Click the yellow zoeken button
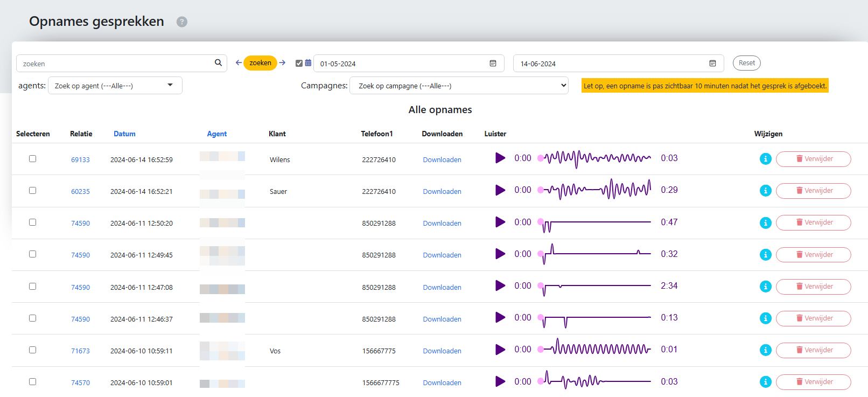868x397 pixels. [260, 63]
